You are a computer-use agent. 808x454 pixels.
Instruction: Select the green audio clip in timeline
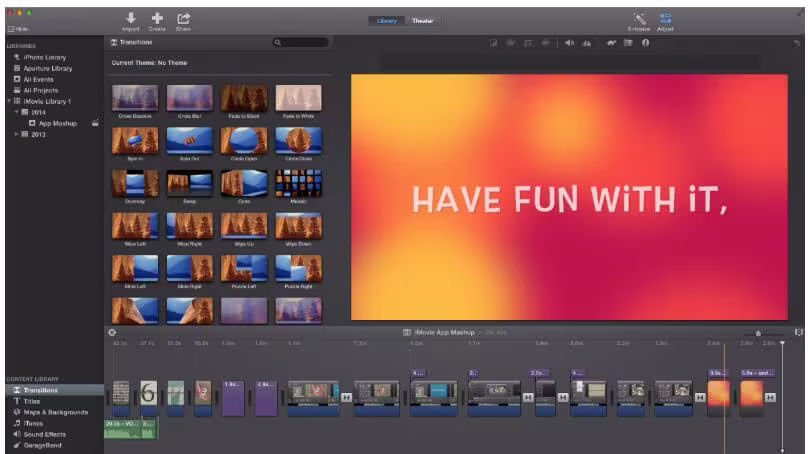click(x=131, y=428)
